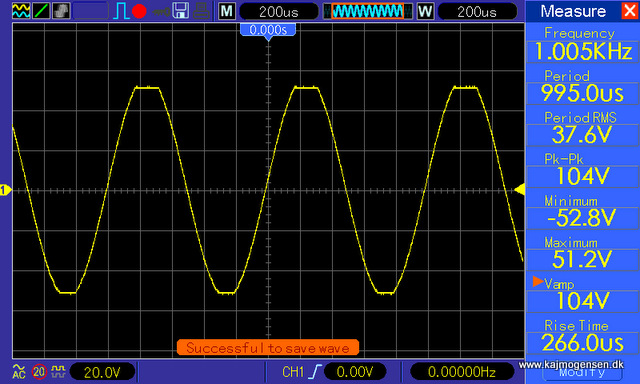
Task: Click the waveform memory position overview bar
Action: [368, 11]
